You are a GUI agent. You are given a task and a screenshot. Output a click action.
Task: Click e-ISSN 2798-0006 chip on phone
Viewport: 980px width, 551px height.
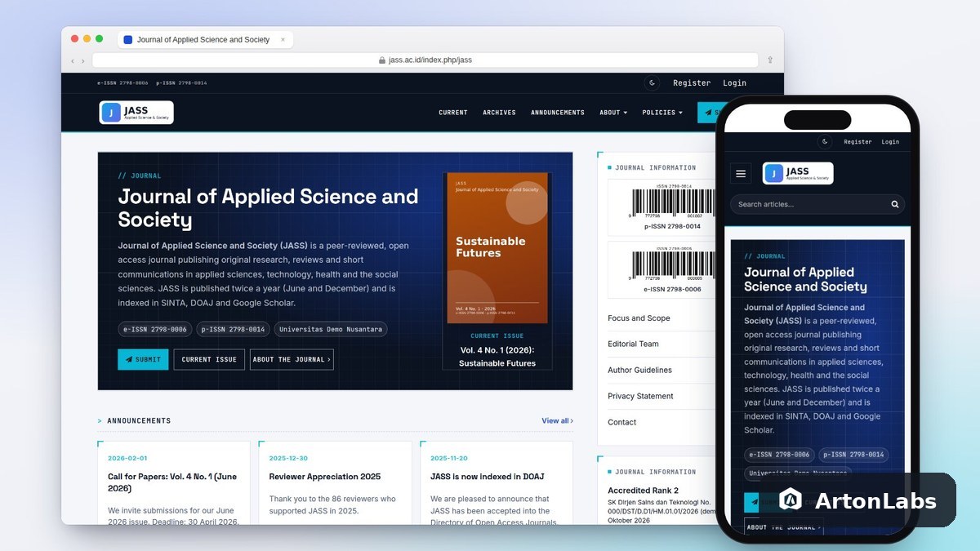pyautogui.click(x=779, y=455)
